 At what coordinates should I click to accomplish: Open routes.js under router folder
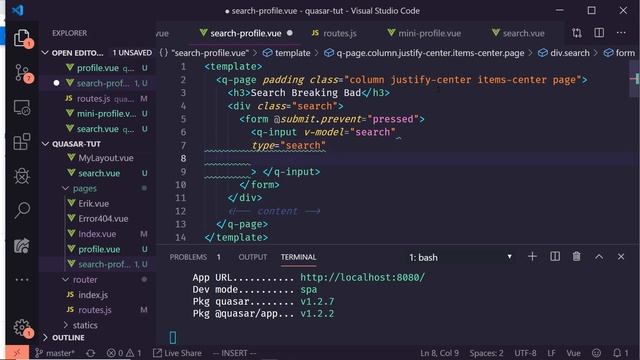click(x=95, y=310)
